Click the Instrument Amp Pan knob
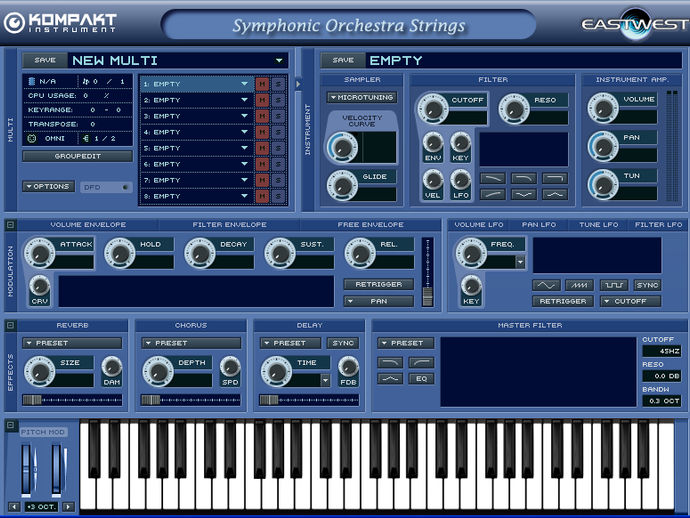Viewport: 690px width, 518px height. coord(603,147)
